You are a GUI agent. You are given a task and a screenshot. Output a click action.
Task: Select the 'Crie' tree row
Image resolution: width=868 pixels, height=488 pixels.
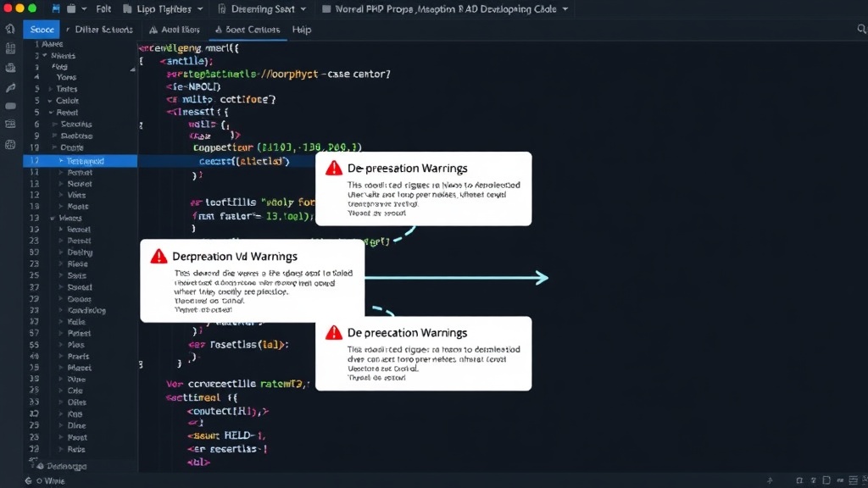coord(81,391)
